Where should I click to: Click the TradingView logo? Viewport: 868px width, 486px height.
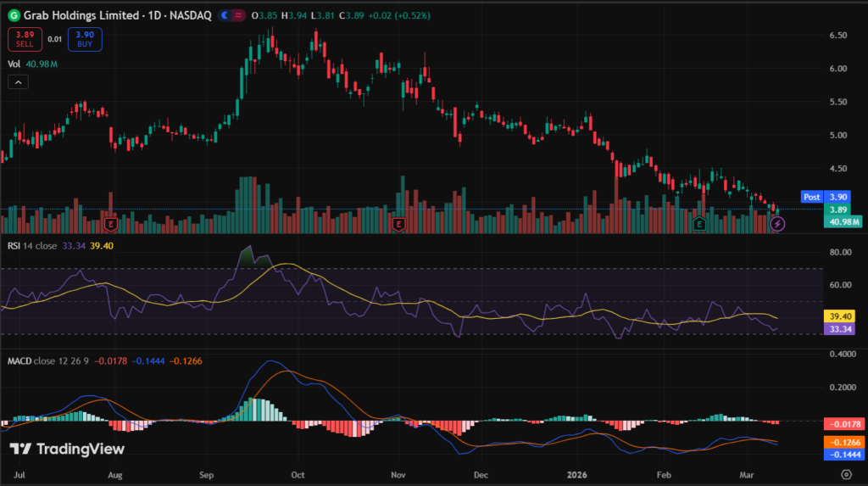pyautogui.click(x=67, y=449)
